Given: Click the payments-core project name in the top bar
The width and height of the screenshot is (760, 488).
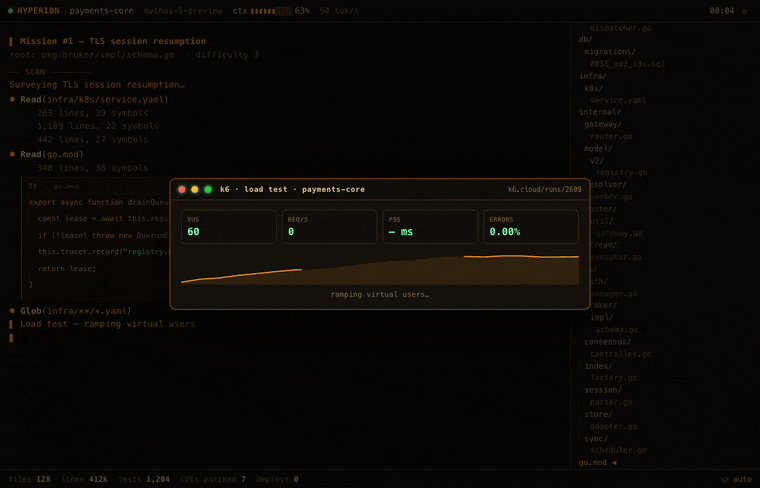Looking at the screenshot, I should [101, 11].
